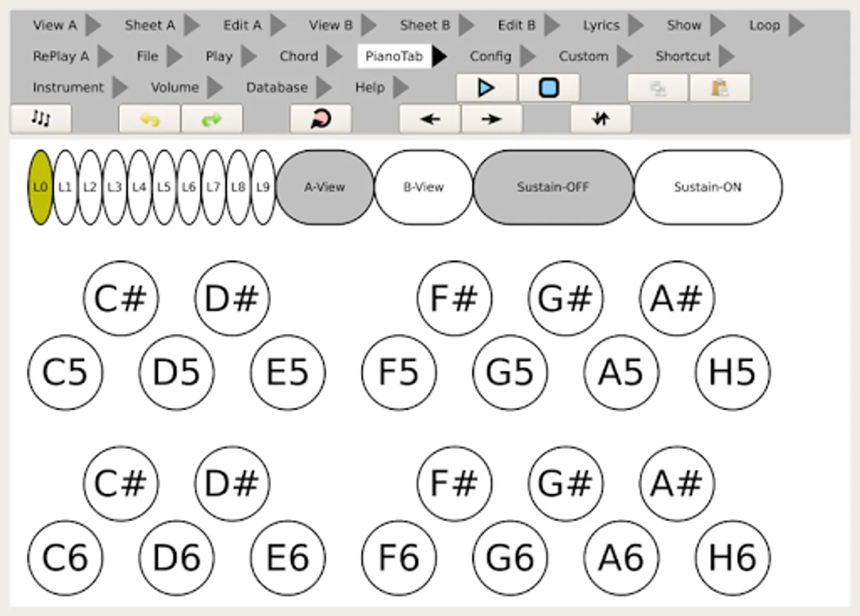The image size is (860, 616).
Task: Select the highlighted PianoTab menu
Action: 394,56
